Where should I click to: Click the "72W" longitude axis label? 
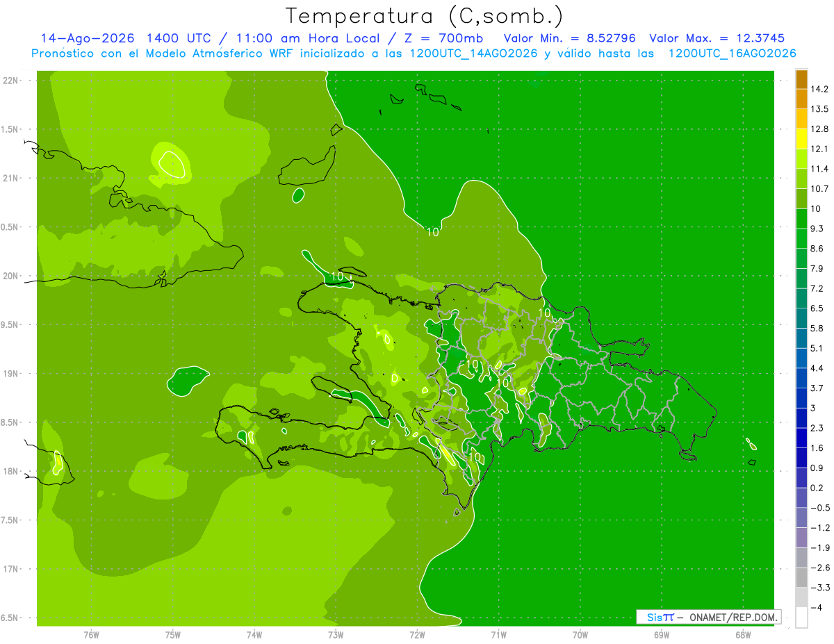(417, 635)
